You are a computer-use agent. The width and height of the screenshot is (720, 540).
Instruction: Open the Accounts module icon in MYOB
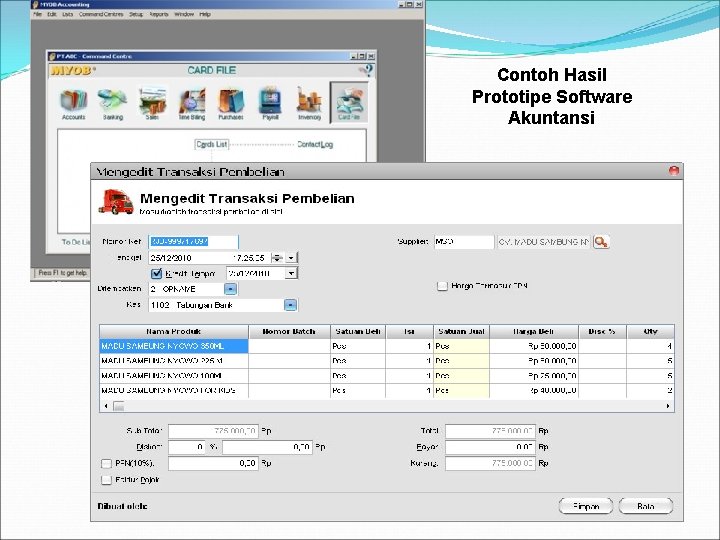[73, 103]
